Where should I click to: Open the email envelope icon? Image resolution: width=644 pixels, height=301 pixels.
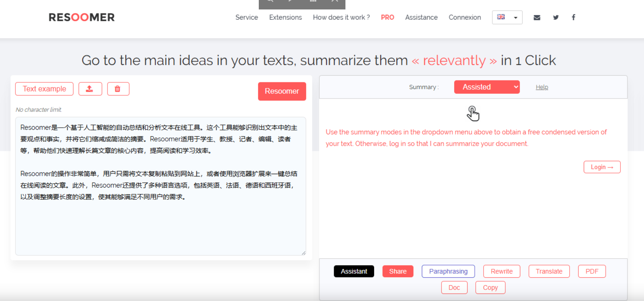(537, 17)
